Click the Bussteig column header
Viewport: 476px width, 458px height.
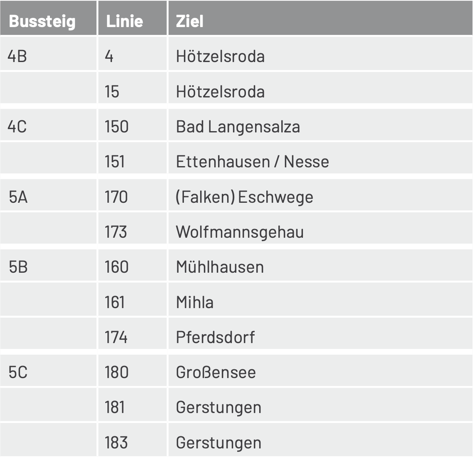pos(48,18)
